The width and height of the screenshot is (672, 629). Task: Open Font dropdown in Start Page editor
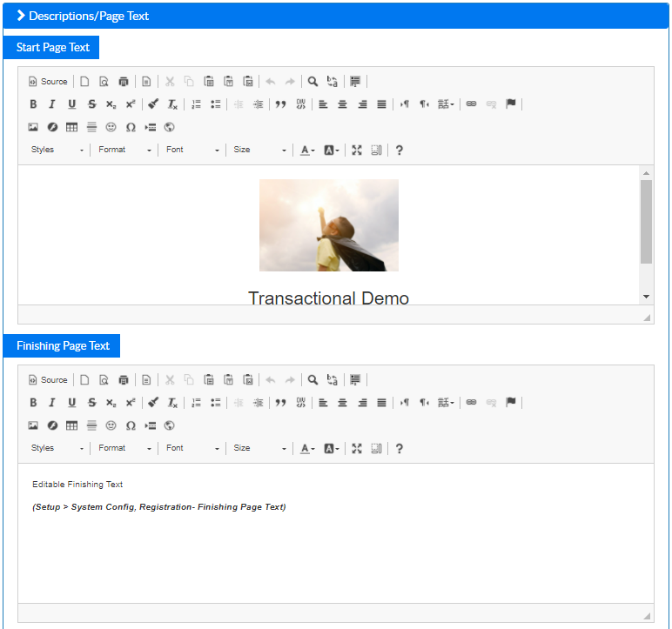[192, 150]
